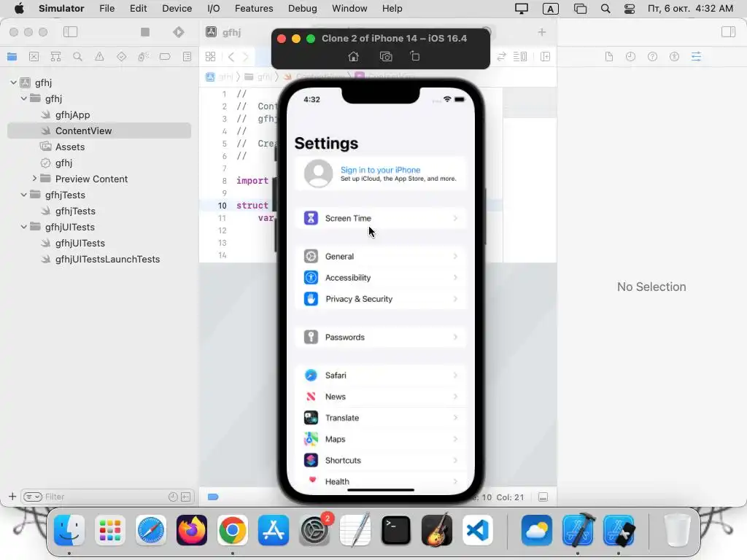This screenshot has height=560, width=747.
Task: Collapse the gfhj project root
Action: (x=13, y=82)
